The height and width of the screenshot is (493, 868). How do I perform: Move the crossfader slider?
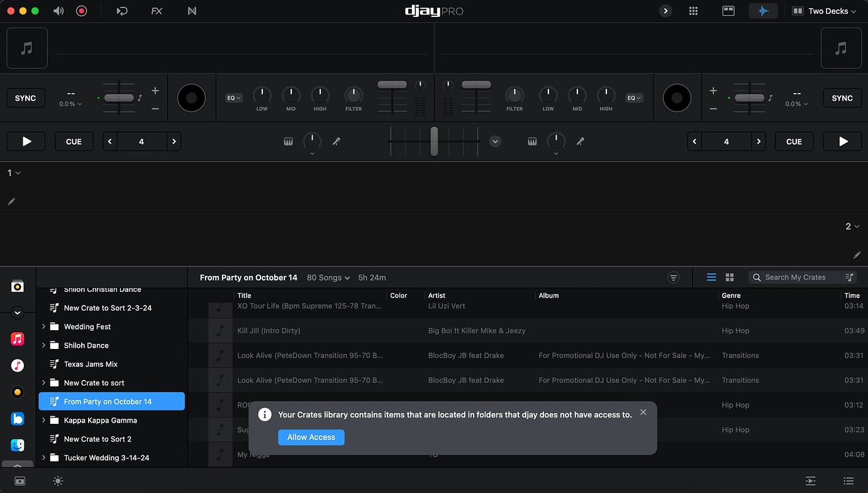[434, 141]
